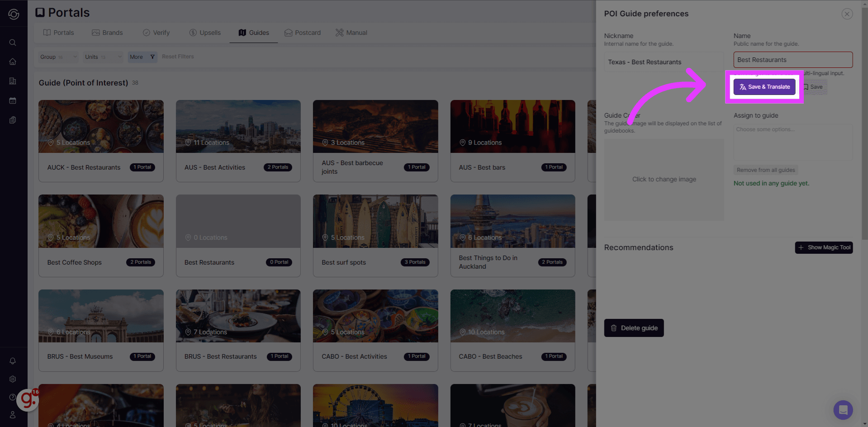Enable the More filter toggle

coord(142,57)
